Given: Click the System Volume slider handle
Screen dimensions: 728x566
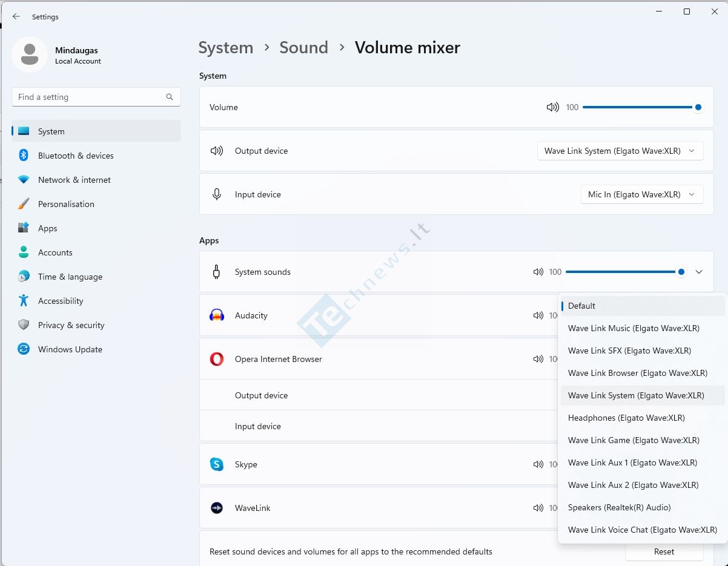Looking at the screenshot, I should tap(698, 107).
